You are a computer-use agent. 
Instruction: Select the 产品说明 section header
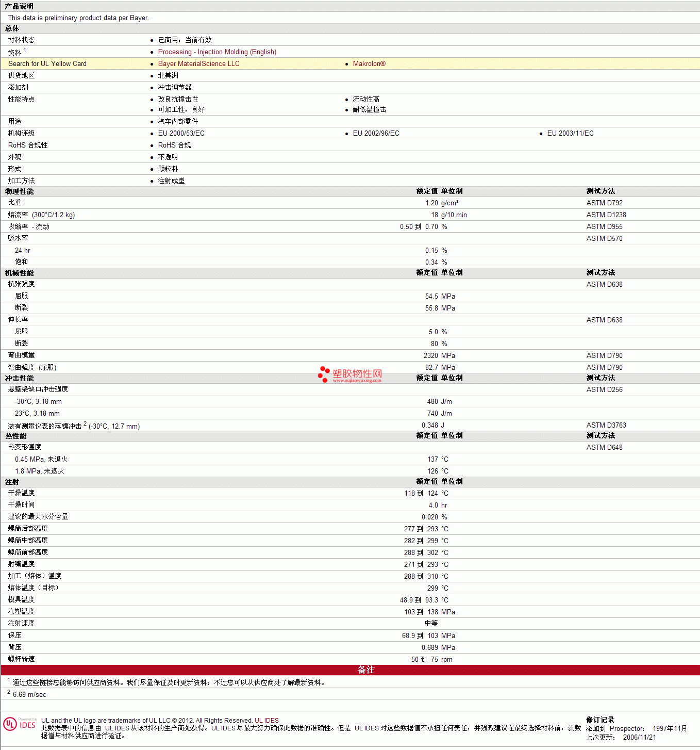(x=19, y=6)
